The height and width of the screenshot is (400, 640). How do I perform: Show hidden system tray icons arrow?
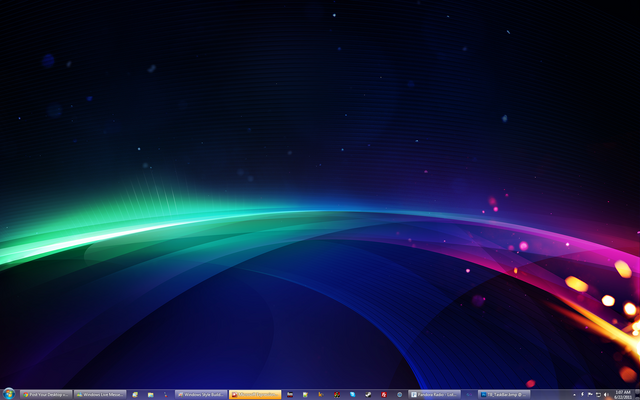(x=573, y=394)
